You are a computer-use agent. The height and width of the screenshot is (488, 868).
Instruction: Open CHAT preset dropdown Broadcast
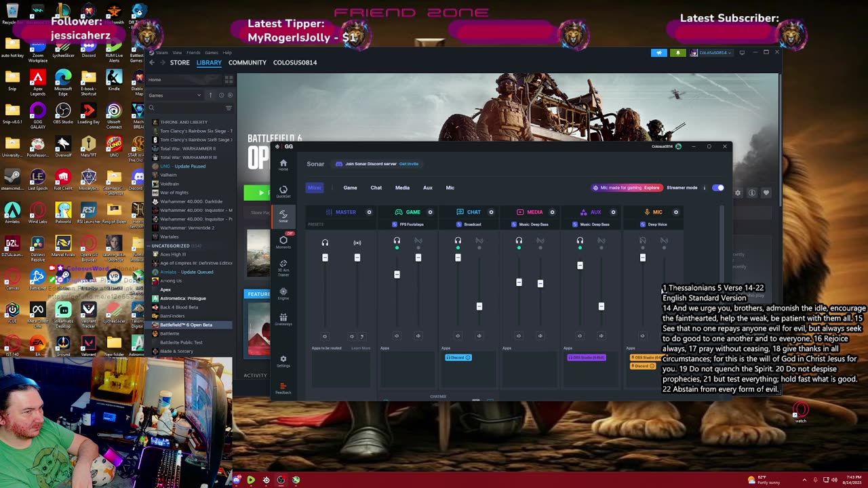(469, 224)
